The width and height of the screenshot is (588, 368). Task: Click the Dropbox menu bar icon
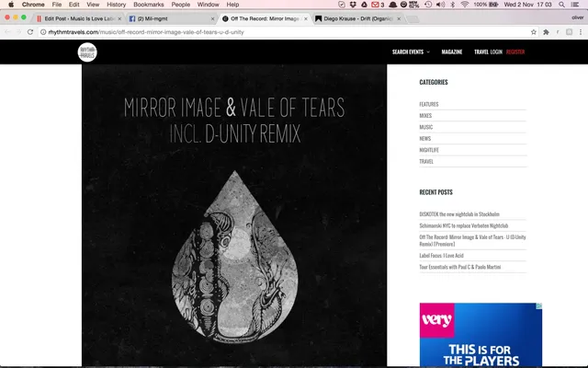(353, 5)
